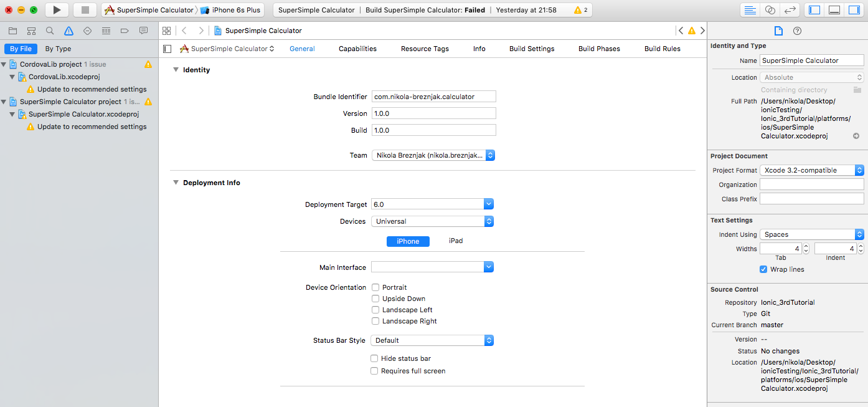Open the Devices dropdown

click(432, 221)
